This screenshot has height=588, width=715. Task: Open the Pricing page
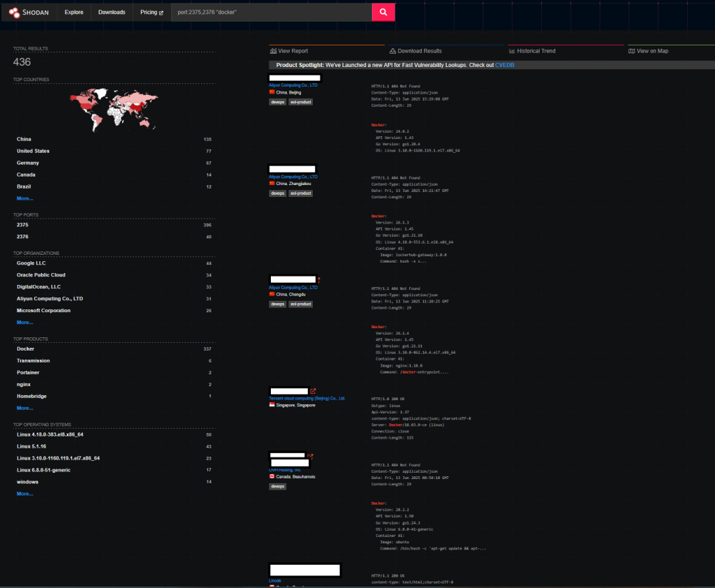click(x=152, y=13)
